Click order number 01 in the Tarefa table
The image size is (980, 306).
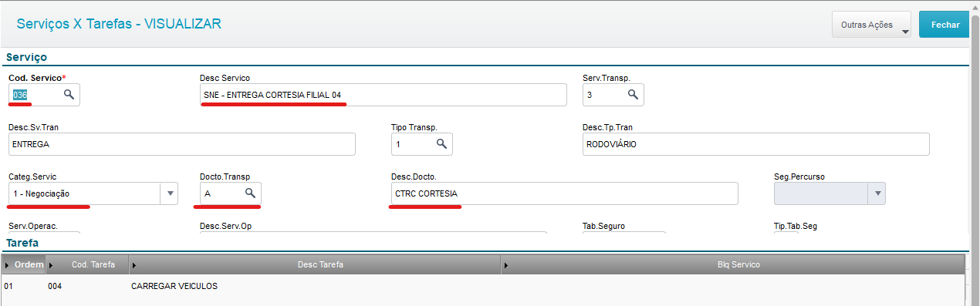point(8,286)
